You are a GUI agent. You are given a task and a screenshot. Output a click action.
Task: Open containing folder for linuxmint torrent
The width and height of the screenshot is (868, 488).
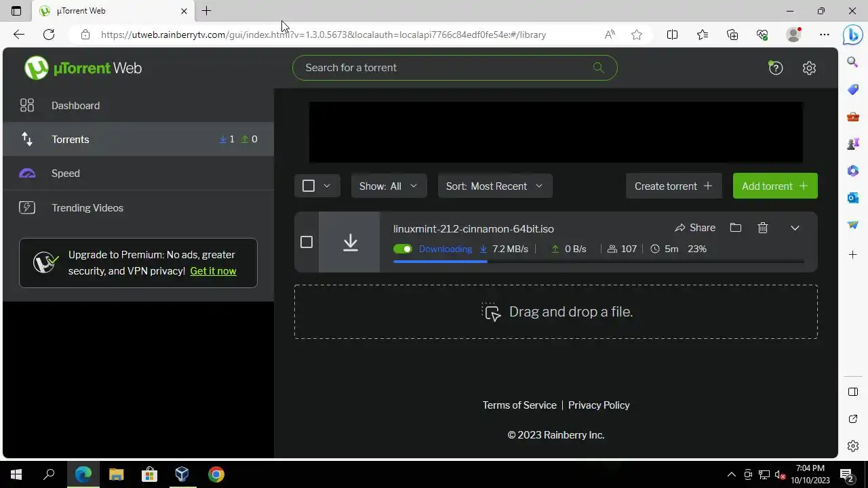coord(736,228)
